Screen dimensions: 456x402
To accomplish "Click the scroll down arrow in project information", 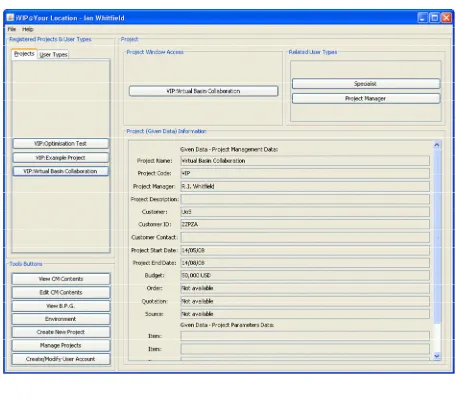I will pyautogui.click(x=437, y=356).
